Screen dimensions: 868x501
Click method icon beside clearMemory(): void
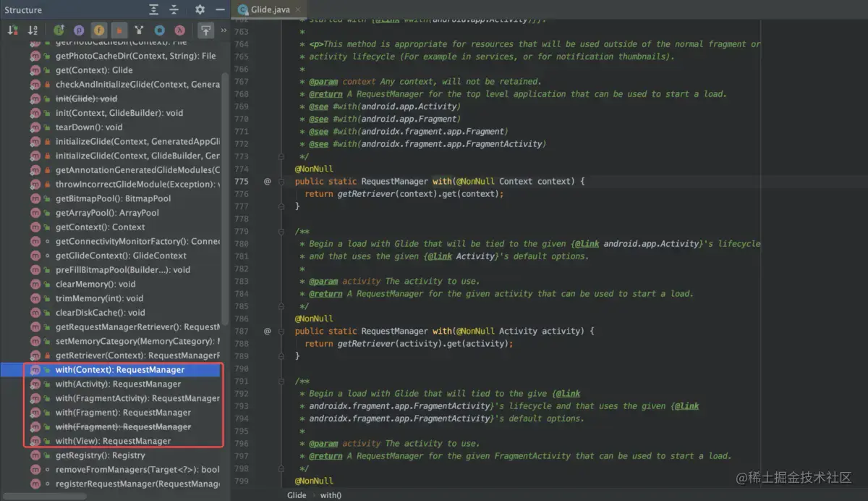point(35,284)
